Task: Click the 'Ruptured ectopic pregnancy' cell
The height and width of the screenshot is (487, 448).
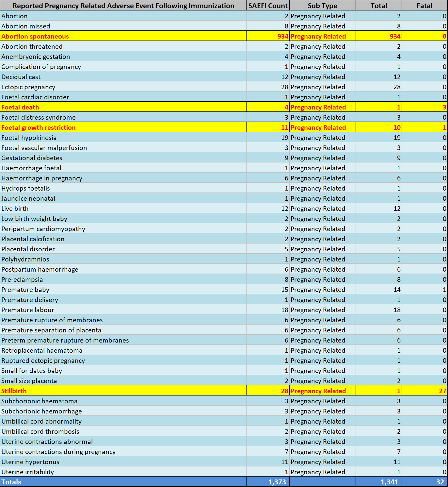Action: pyautogui.click(x=123, y=361)
